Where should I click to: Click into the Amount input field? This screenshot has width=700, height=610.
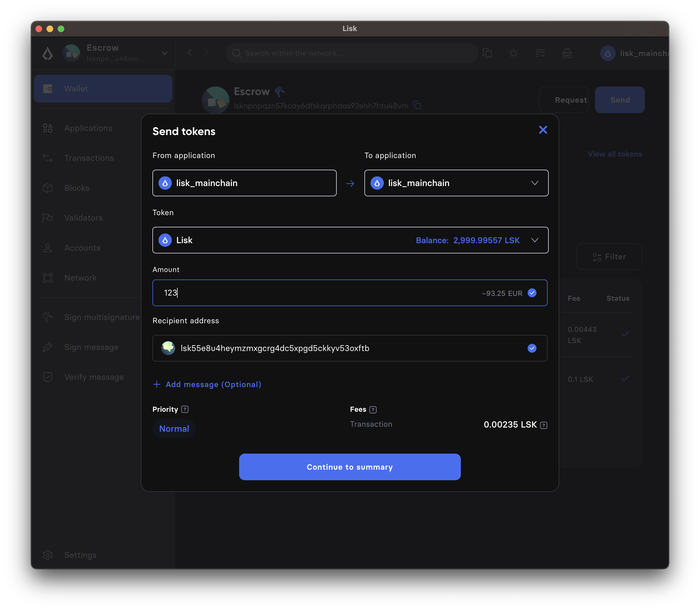306,293
